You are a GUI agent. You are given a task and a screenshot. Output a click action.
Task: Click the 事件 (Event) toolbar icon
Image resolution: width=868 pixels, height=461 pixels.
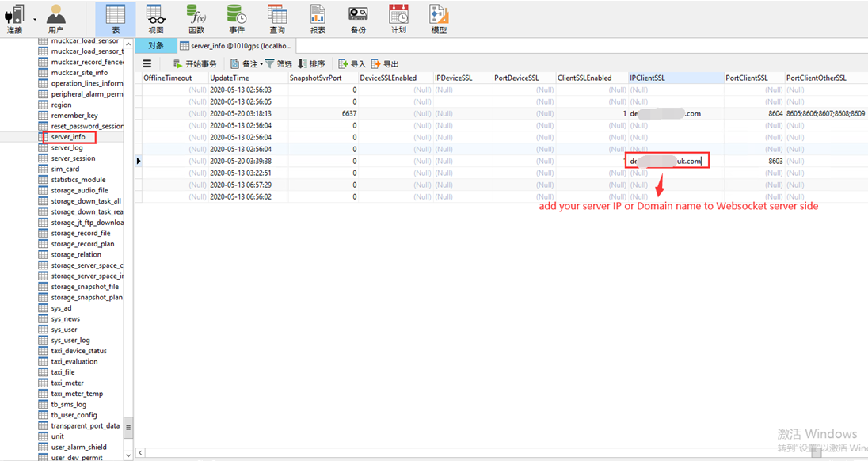(x=237, y=19)
